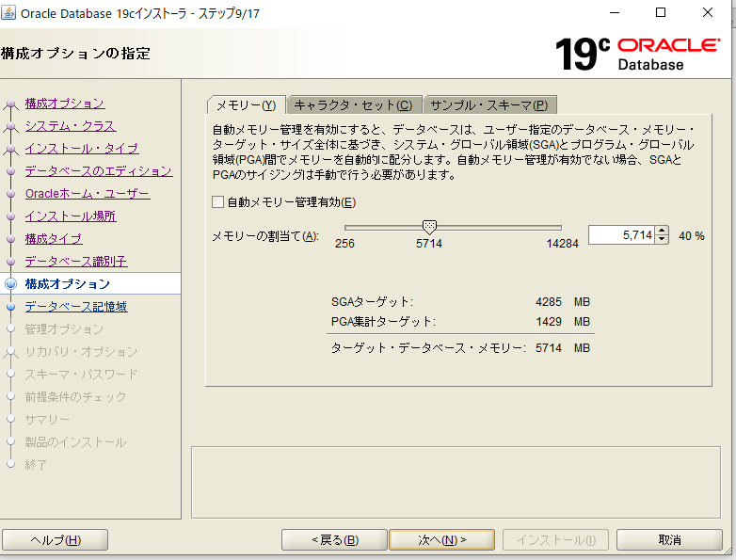Click the 次へ(N) button

point(442,539)
